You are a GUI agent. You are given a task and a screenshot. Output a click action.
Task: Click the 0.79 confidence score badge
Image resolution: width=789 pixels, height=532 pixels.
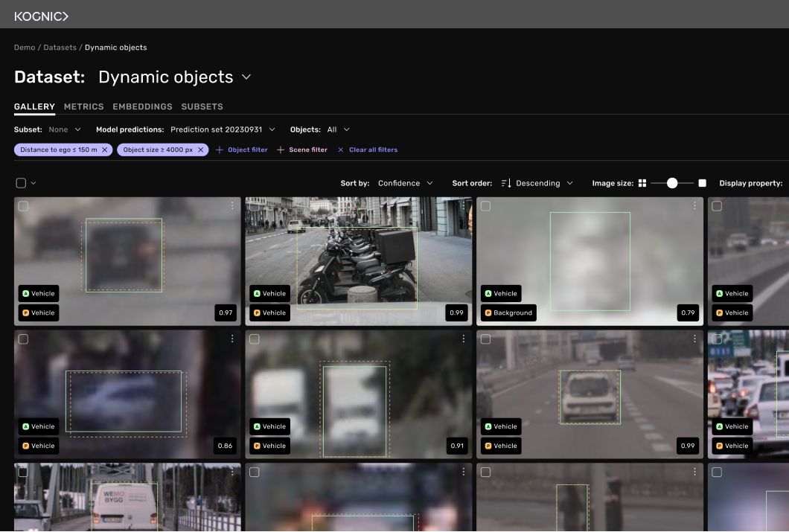point(688,313)
